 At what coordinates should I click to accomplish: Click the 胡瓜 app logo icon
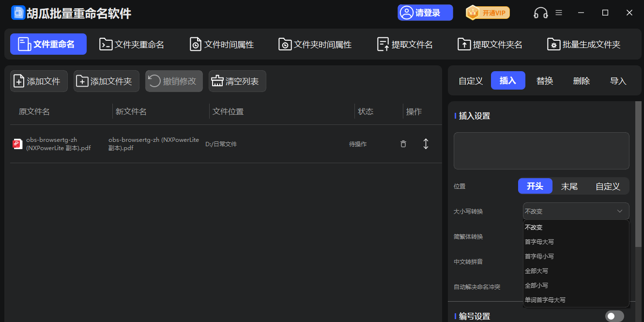click(18, 13)
